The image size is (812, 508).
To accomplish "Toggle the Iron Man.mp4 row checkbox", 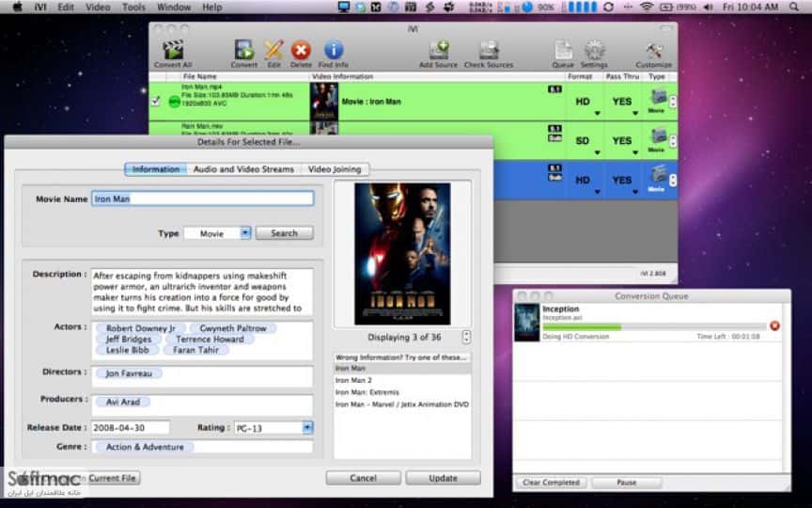I will (x=155, y=101).
